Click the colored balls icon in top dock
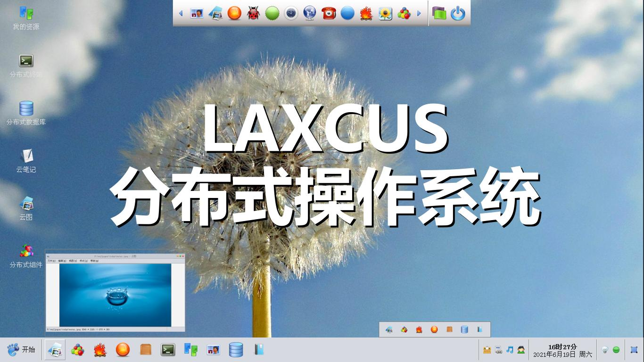Image resolution: width=644 pixels, height=362 pixels. [x=404, y=13]
